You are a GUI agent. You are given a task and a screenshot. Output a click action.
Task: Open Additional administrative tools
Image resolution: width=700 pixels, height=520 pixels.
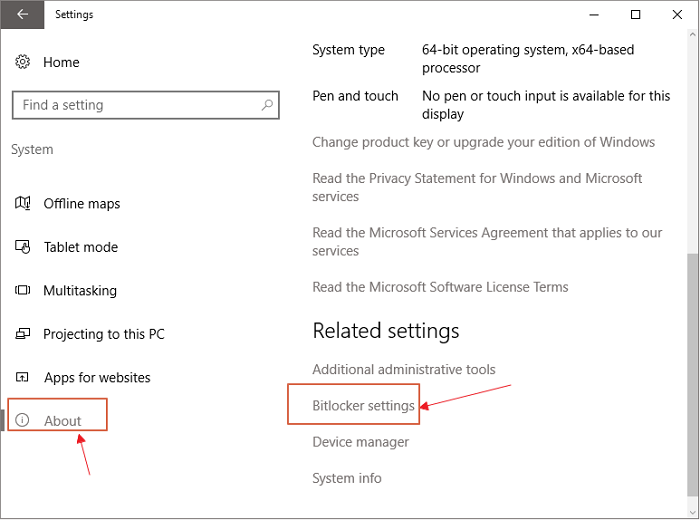tap(403, 370)
